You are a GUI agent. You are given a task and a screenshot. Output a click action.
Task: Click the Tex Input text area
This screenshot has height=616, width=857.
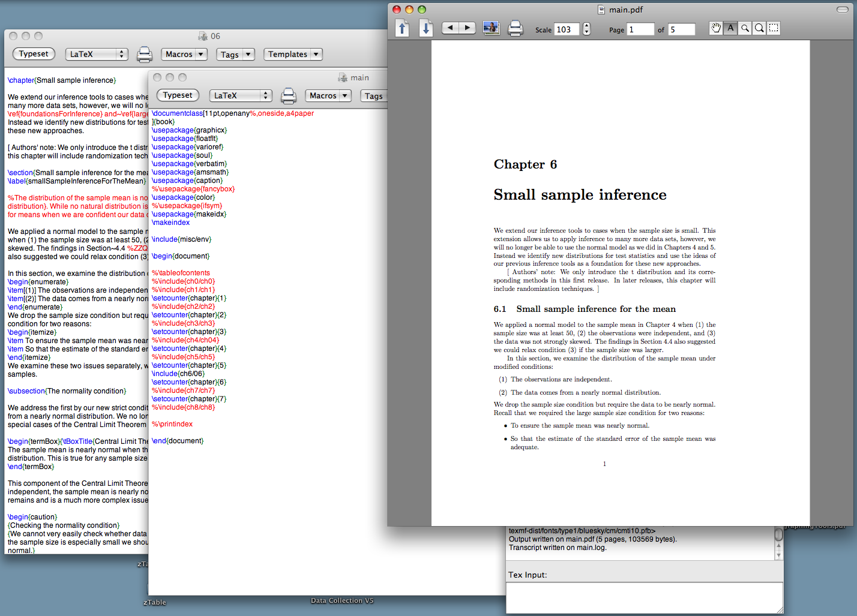(645, 597)
